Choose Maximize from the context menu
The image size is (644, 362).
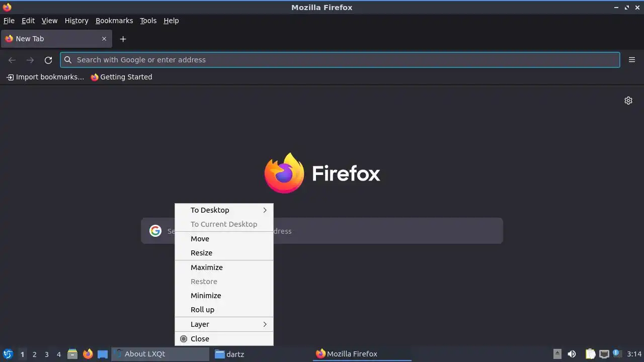[x=224, y=267]
